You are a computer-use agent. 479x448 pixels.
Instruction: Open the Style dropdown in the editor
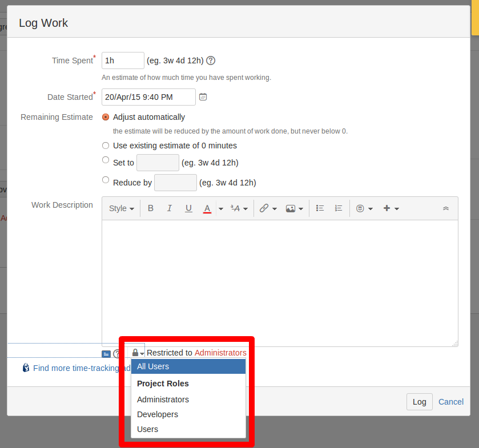pyautogui.click(x=122, y=208)
